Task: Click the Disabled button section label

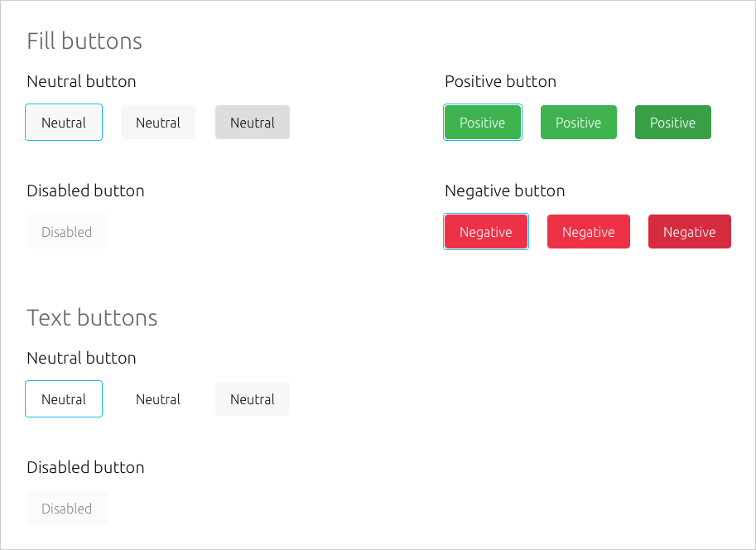Action: coord(85,191)
